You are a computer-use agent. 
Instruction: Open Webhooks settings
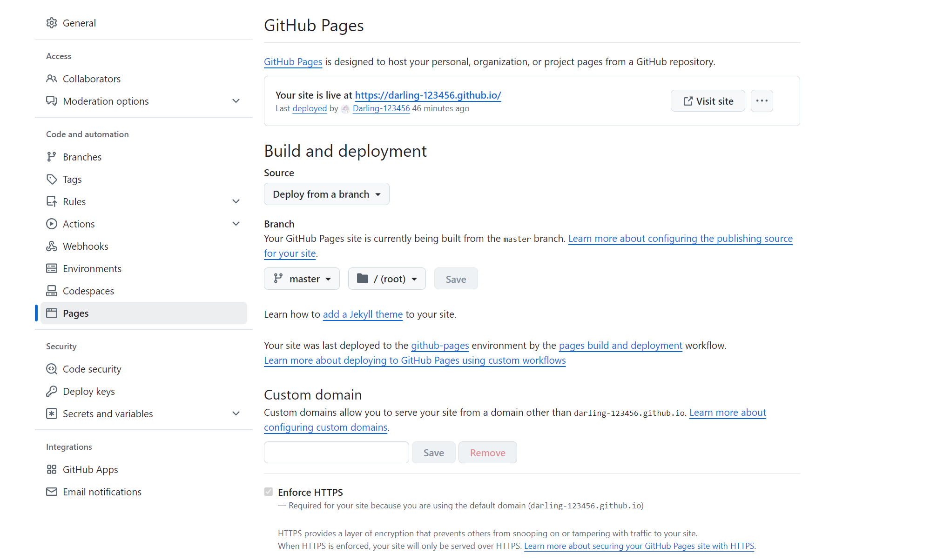pos(144,246)
